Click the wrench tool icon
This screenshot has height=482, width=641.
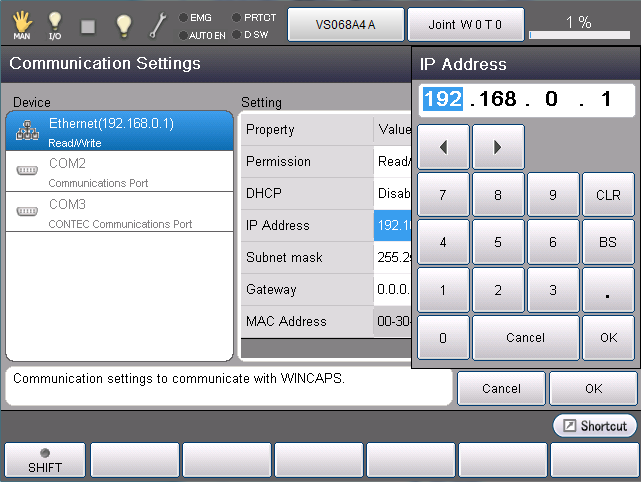[157, 25]
